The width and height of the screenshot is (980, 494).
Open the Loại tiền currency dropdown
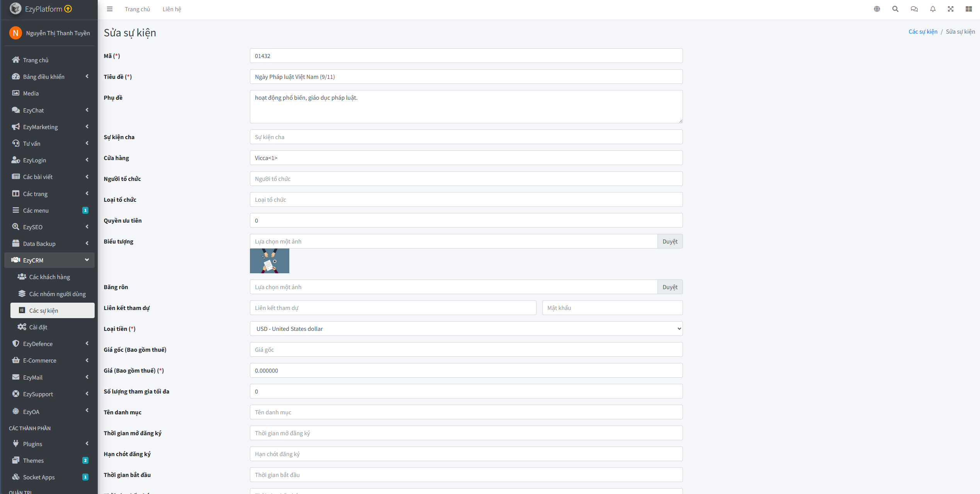click(x=466, y=329)
